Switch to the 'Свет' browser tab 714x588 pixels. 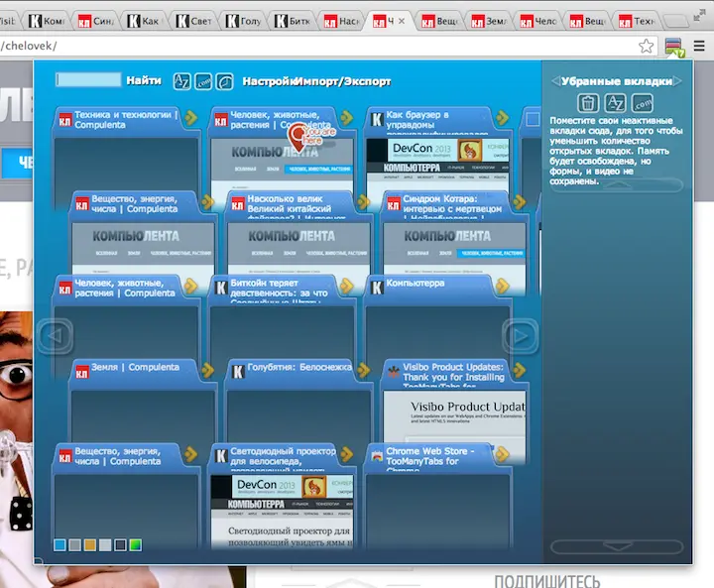coord(194,21)
